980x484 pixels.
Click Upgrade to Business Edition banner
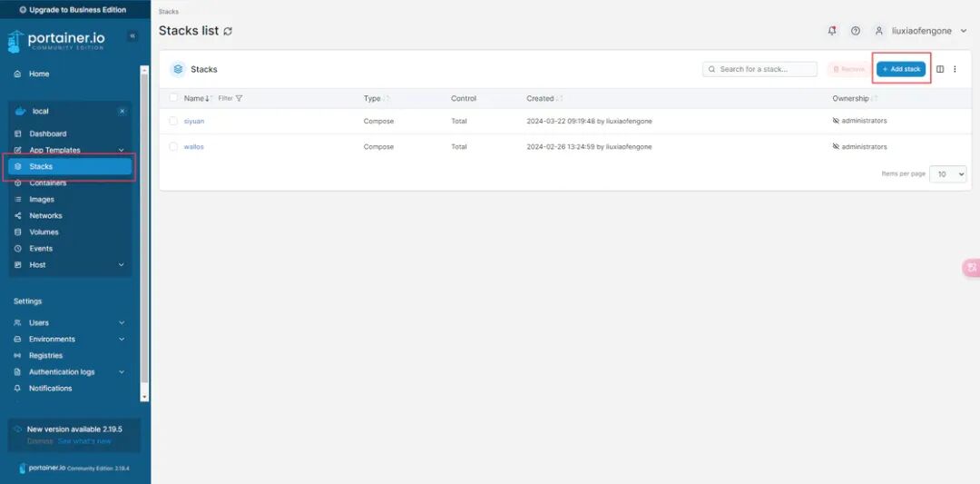click(x=75, y=9)
